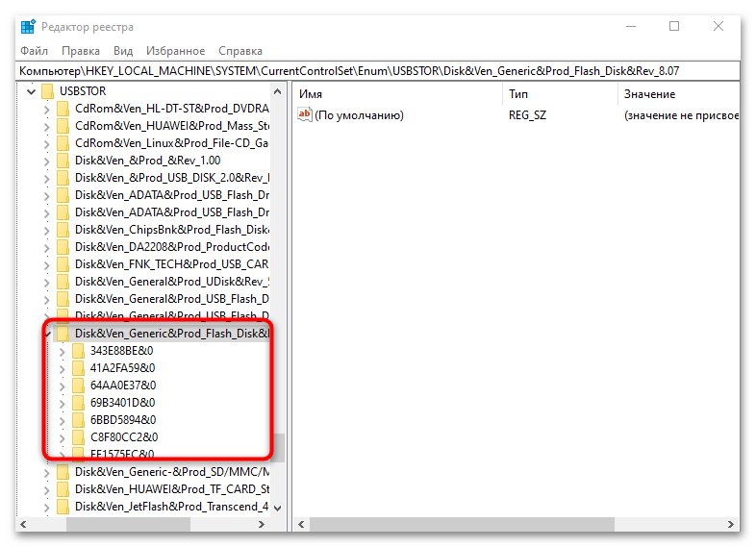
Task: Select the Disk&Ven_Generic-&Prod_SD/MMC key label
Action: [171, 472]
